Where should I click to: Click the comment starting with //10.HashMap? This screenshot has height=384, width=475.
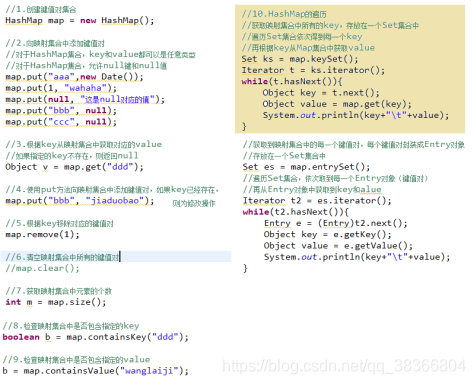(x=284, y=14)
